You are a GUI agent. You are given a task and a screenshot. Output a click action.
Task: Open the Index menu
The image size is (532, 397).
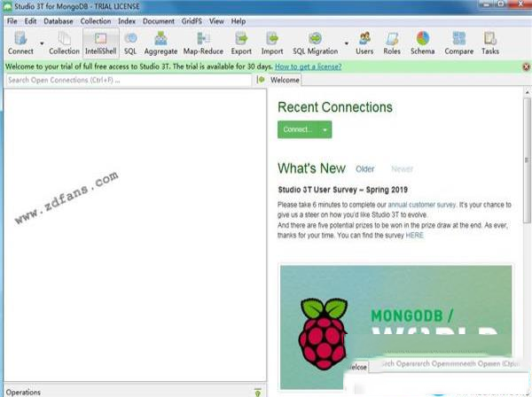(127, 21)
